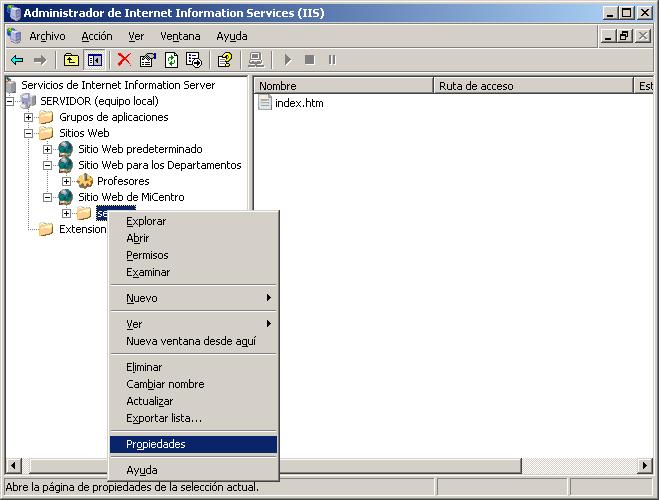Go back with the green arrow
This screenshot has width=659, height=500.
click(x=17, y=60)
